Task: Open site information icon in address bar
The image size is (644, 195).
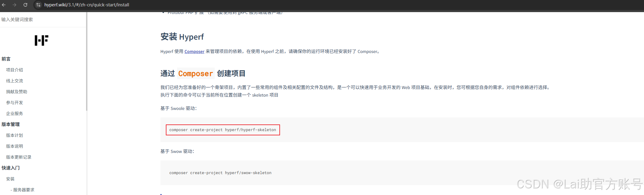Action: [x=38, y=5]
